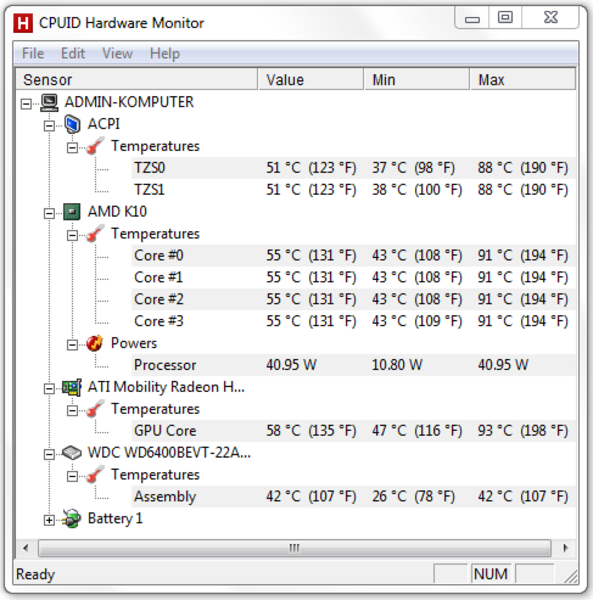Collapse the WDC WD6400BEVT drive node
This screenshot has width=593, height=600.
49,454
